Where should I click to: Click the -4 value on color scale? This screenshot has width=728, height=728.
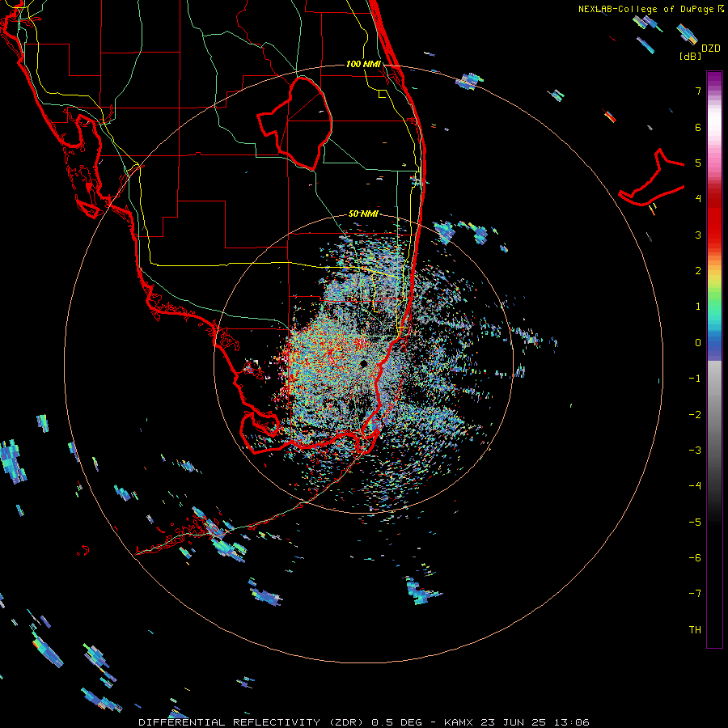[x=695, y=486]
